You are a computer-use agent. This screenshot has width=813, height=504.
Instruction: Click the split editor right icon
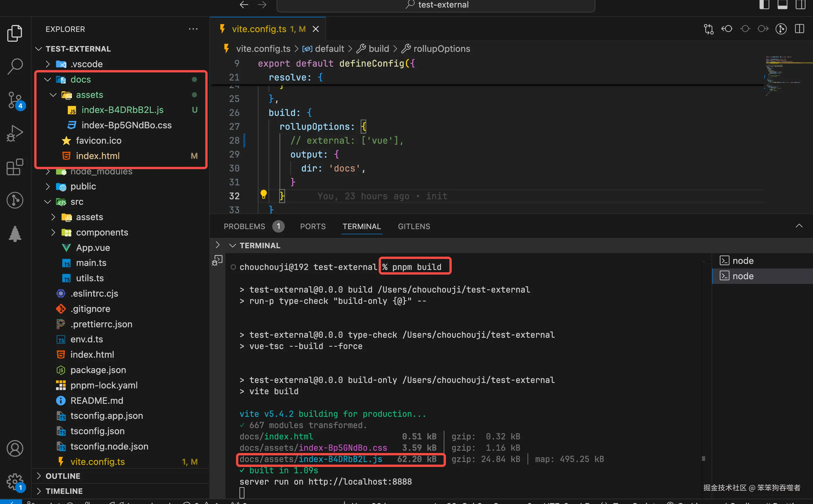coord(799,29)
